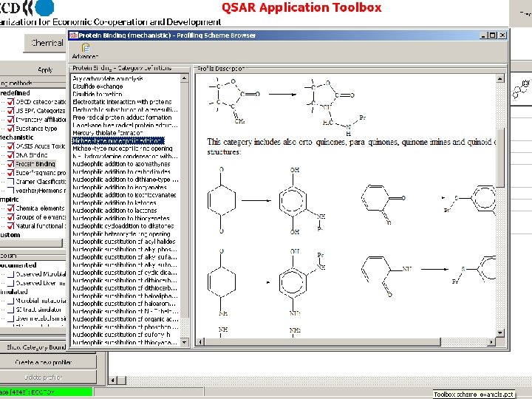Toggle the Groups of elements checkbox
532x399 pixels.
[11, 217]
